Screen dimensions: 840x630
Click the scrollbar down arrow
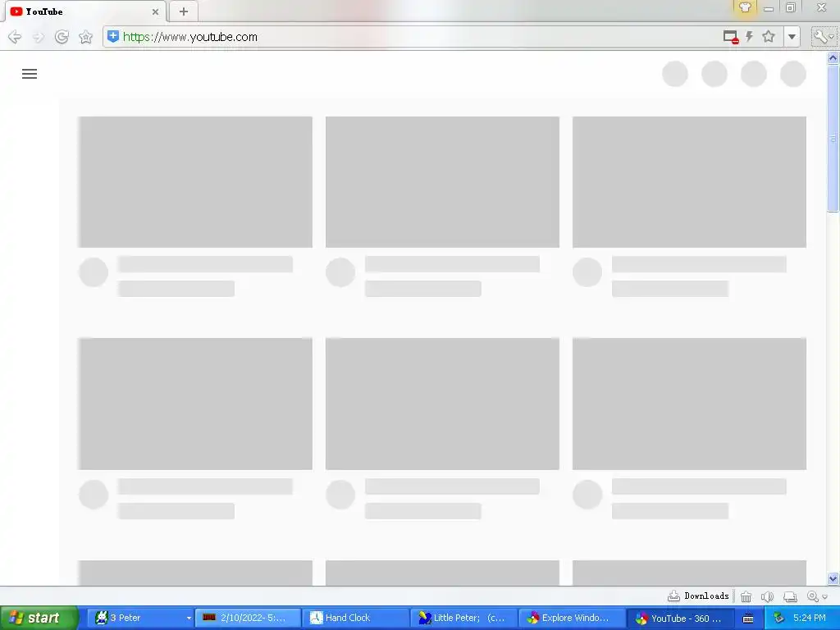click(833, 578)
